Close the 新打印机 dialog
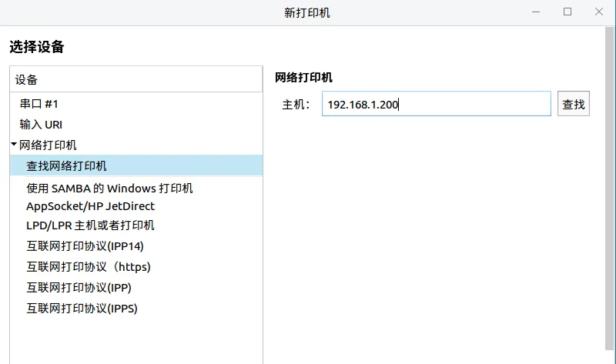Screen dimensions: 616x364 (598, 12)
